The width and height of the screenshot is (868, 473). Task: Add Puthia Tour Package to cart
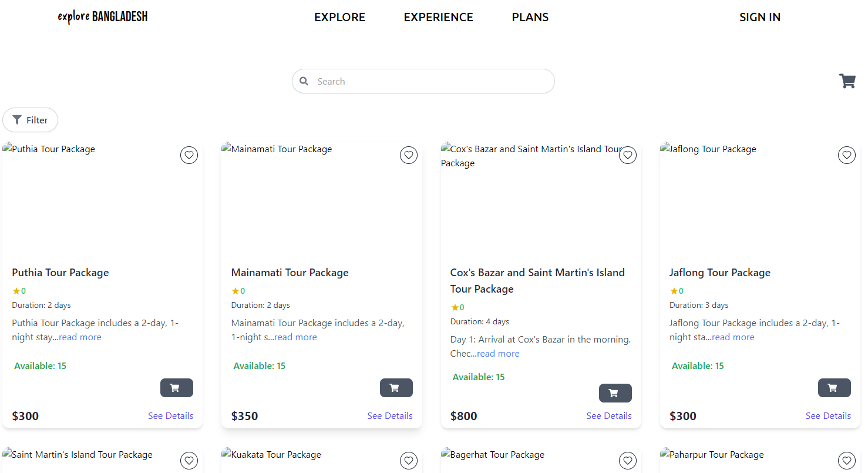click(x=177, y=388)
